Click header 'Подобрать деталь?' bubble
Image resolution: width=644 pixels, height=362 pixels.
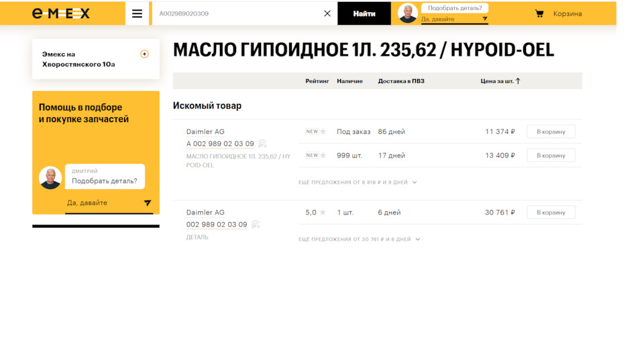pyautogui.click(x=455, y=8)
